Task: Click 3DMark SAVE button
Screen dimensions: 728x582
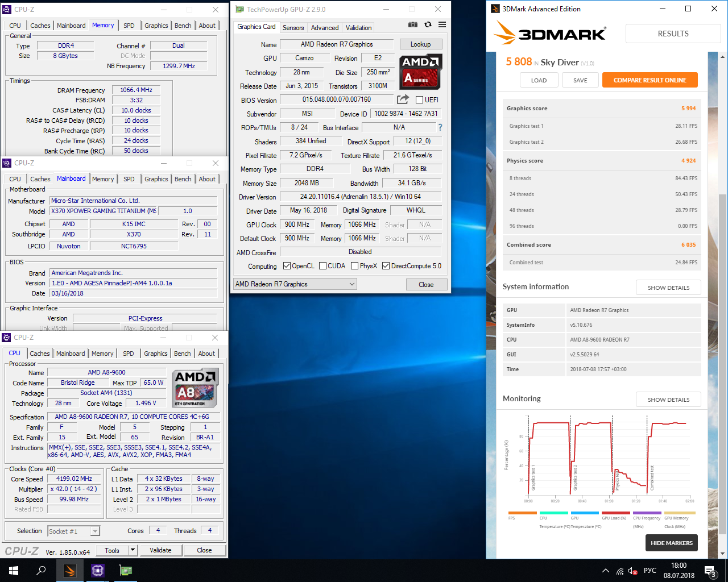Action: pos(580,80)
